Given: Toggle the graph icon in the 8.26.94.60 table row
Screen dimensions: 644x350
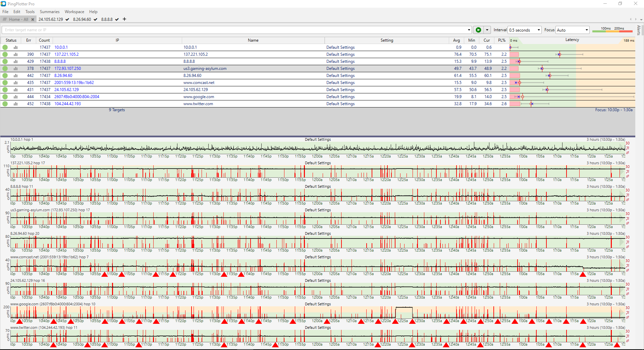Looking at the screenshot, I should (15, 76).
